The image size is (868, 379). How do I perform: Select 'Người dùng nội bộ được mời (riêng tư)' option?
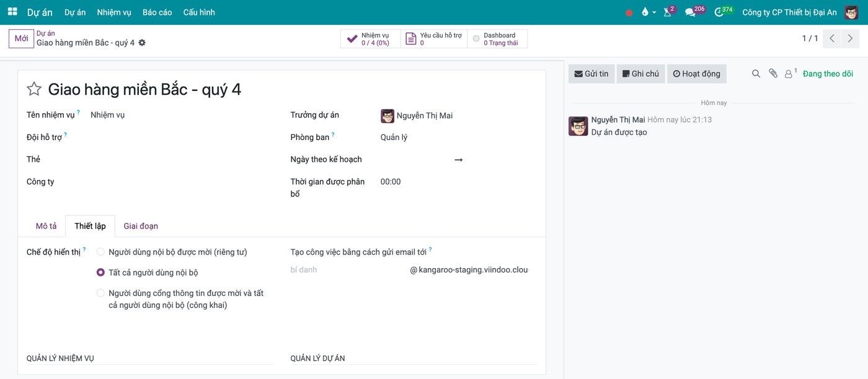tap(100, 252)
